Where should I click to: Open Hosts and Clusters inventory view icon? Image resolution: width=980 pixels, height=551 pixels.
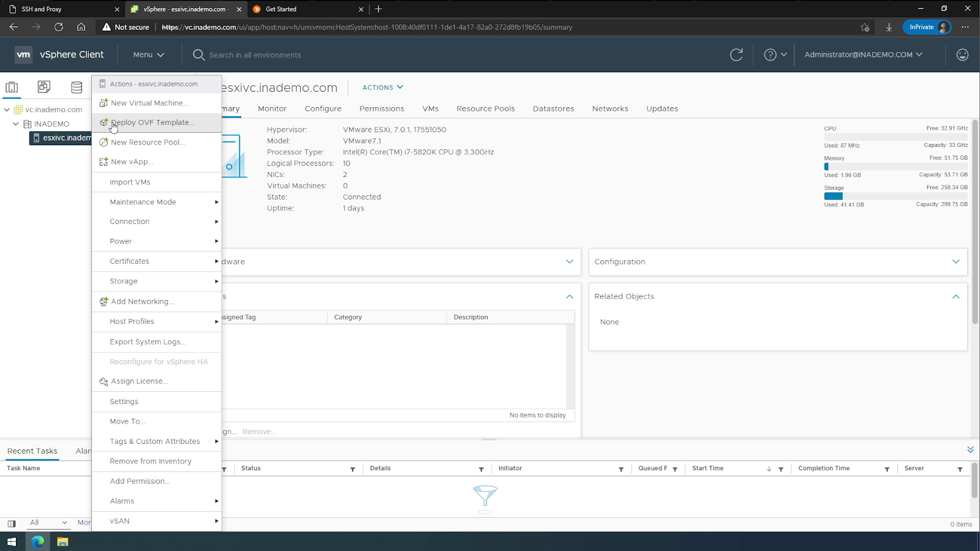coord(12,87)
